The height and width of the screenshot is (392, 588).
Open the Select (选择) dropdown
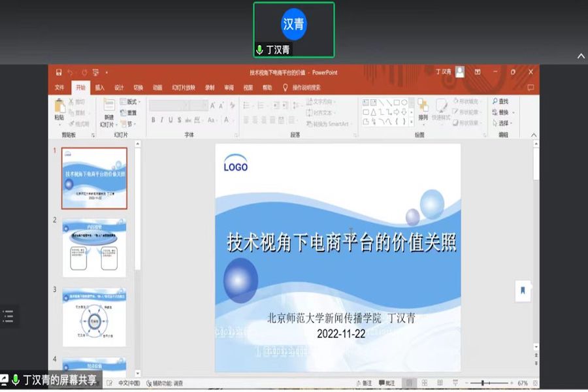coord(503,123)
